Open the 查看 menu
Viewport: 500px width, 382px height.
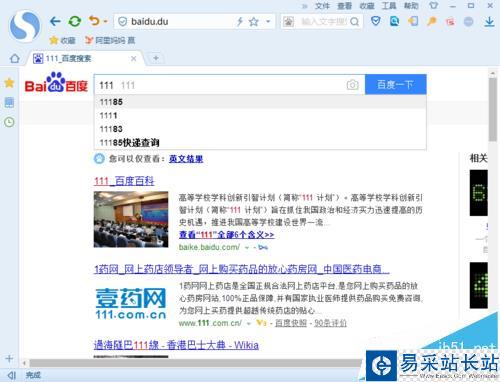(344, 6)
